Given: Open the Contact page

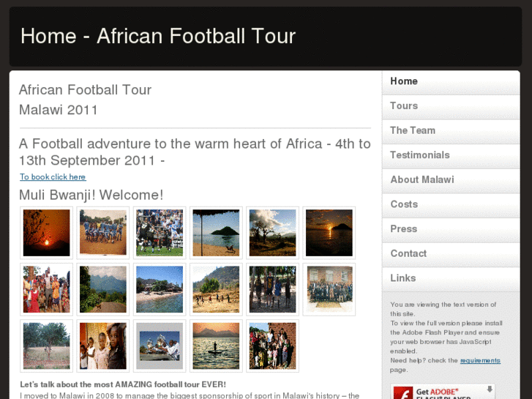Looking at the screenshot, I should [x=408, y=253].
